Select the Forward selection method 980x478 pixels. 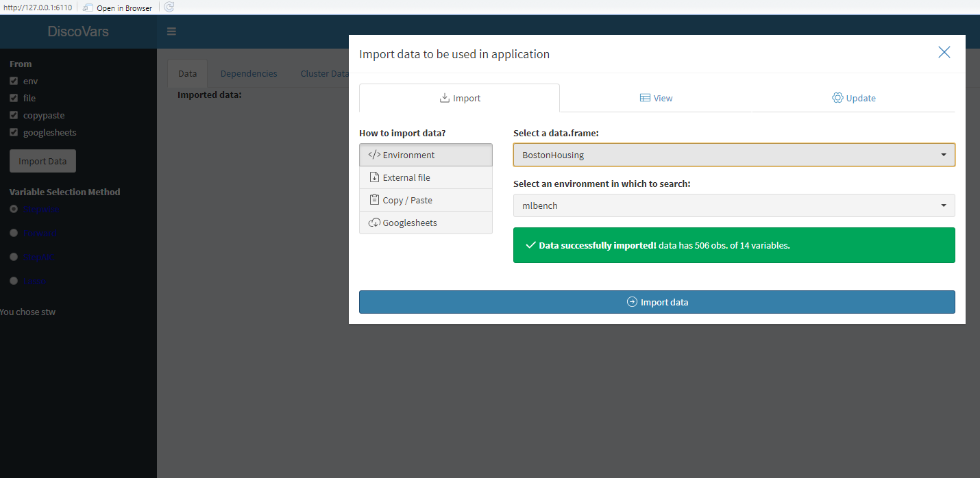click(x=14, y=233)
